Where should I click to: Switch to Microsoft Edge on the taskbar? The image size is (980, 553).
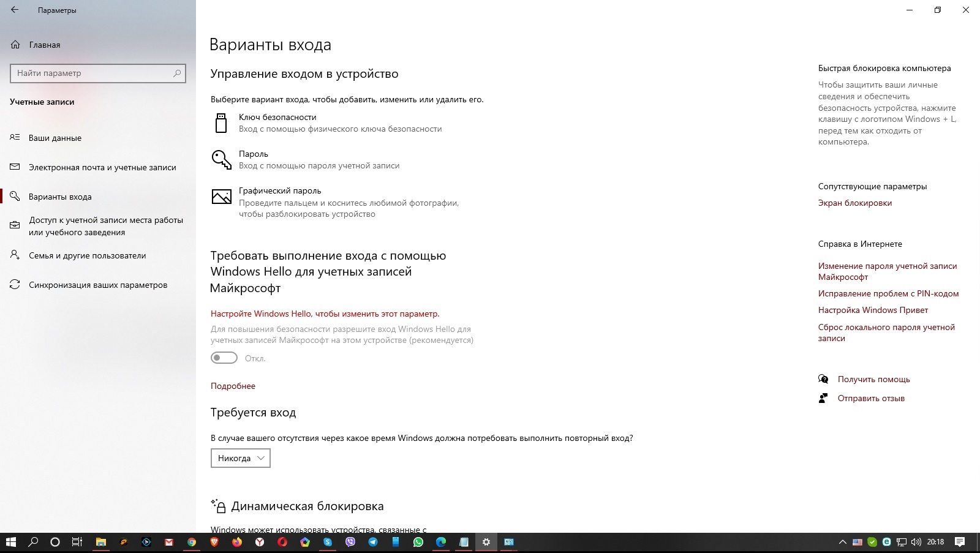[441, 542]
